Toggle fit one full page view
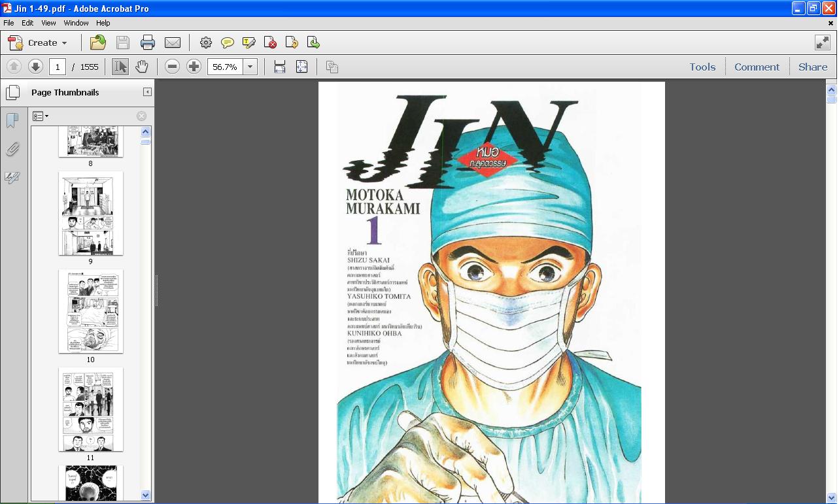839x504 pixels. [301, 67]
